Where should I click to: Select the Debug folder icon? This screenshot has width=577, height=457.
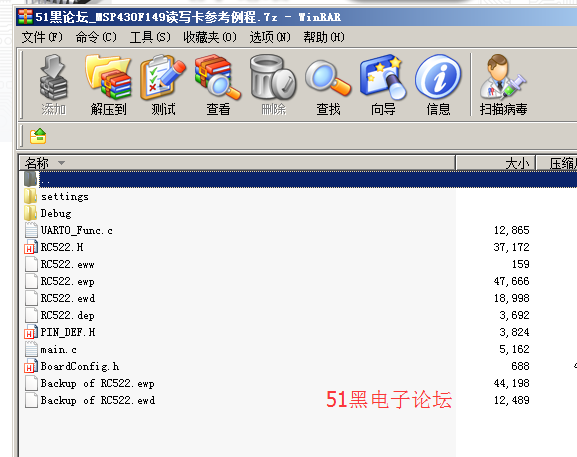click(x=31, y=213)
